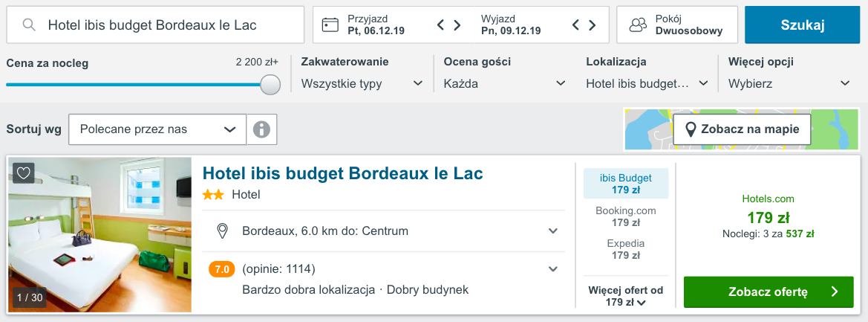Open the Zakwaterowanie type dropdown
Image resolution: width=868 pixels, height=322 pixels.
pyautogui.click(x=361, y=83)
